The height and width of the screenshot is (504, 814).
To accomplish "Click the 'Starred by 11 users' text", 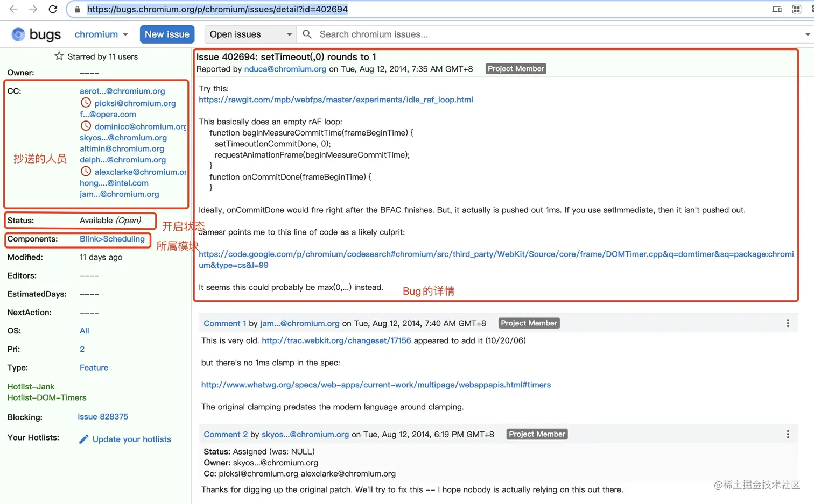I will pos(103,56).
